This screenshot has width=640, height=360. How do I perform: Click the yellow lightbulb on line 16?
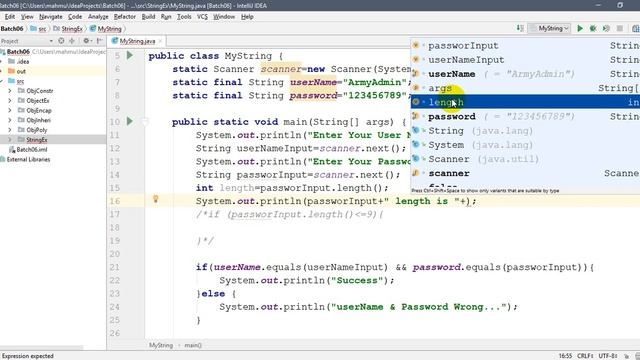(155, 199)
